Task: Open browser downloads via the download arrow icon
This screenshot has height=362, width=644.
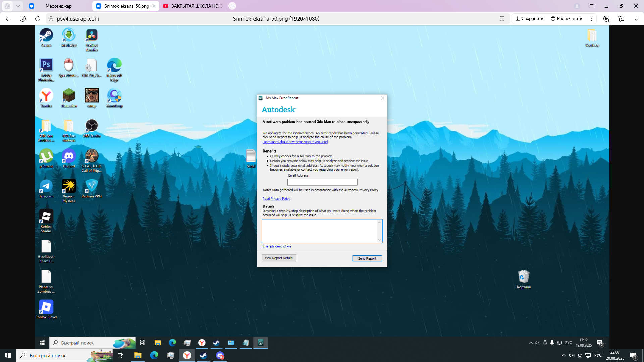Action: [x=636, y=19]
